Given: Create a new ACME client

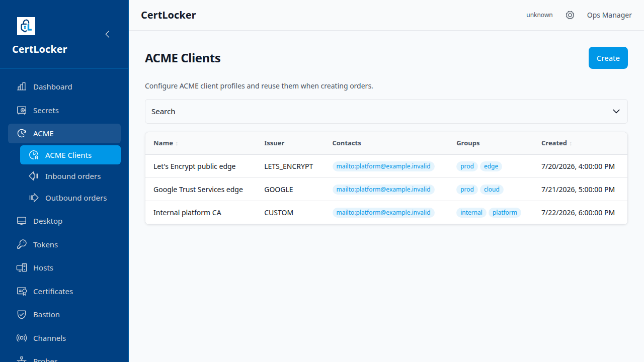Looking at the screenshot, I should (x=608, y=58).
